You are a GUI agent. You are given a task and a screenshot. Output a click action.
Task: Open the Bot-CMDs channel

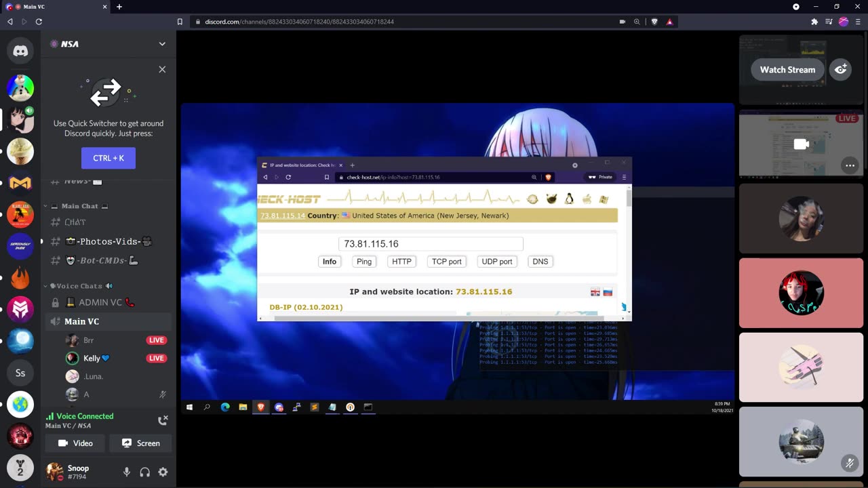pos(108,260)
